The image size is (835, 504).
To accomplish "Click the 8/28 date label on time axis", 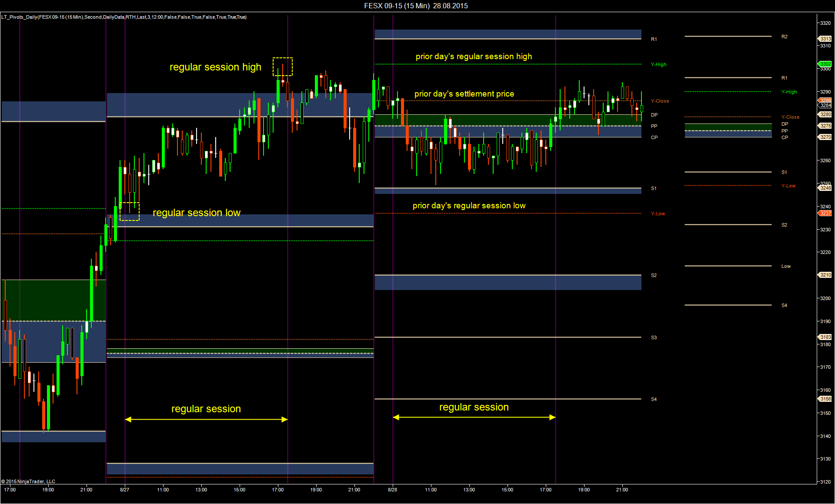I will coord(392,490).
